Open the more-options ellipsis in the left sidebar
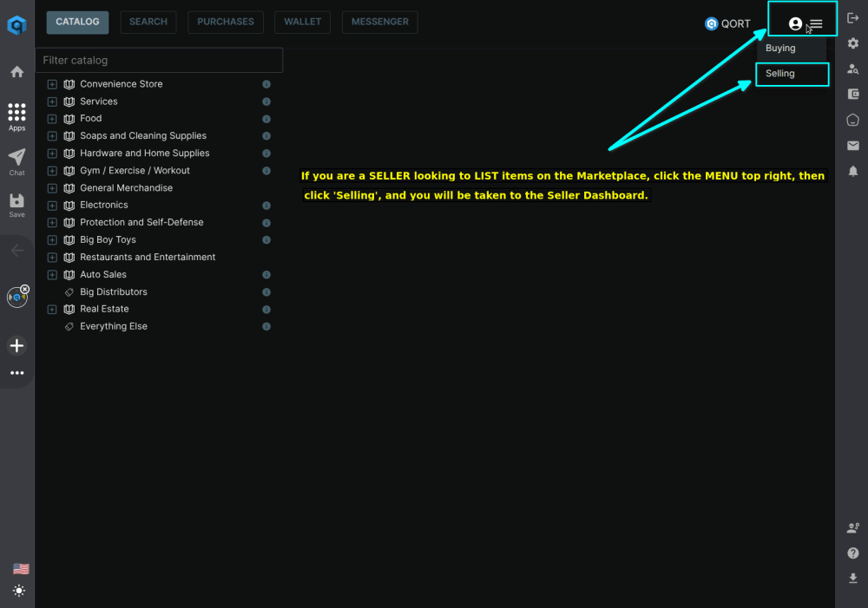Screen dimensions: 868x608 coord(16,373)
